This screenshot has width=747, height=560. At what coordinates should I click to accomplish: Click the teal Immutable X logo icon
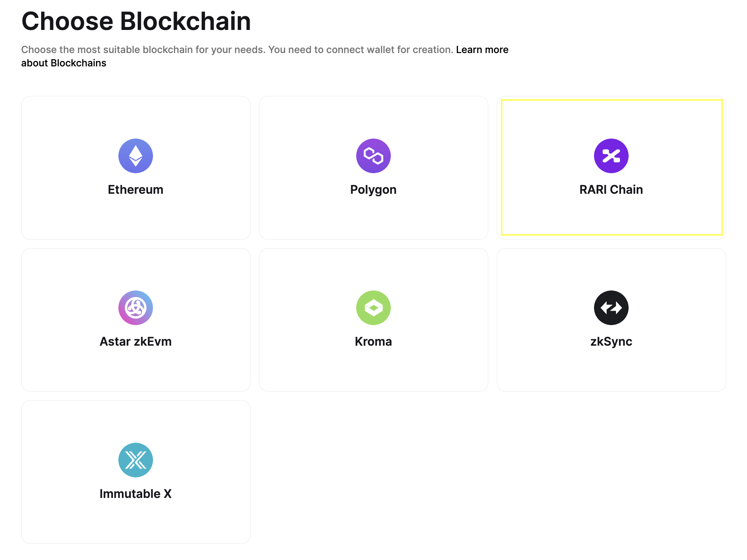(x=136, y=460)
